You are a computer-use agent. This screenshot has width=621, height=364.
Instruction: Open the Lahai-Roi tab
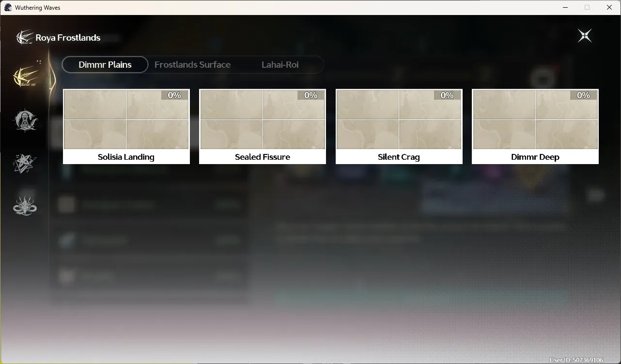tap(280, 64)
